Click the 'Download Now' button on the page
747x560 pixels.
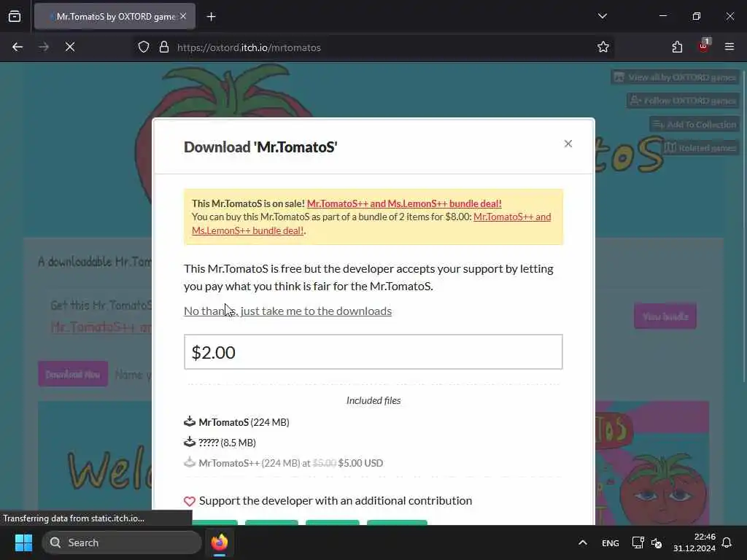point(73,374)
